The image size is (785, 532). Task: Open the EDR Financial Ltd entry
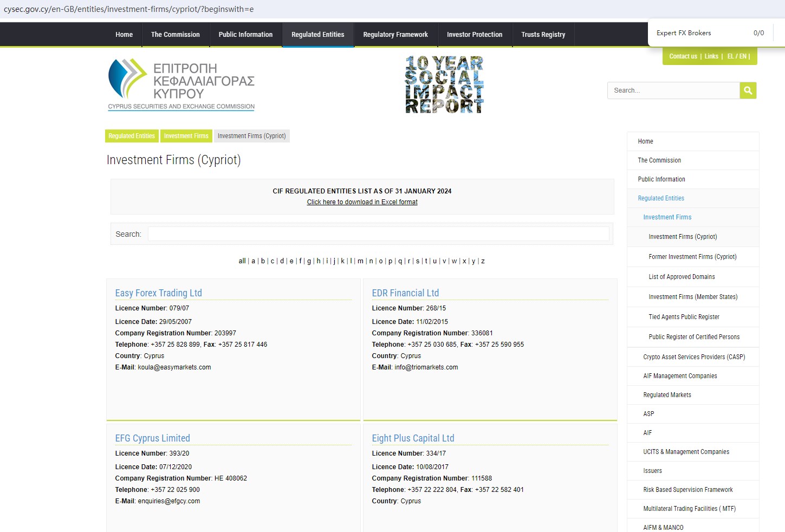click(x=405, y=293)
